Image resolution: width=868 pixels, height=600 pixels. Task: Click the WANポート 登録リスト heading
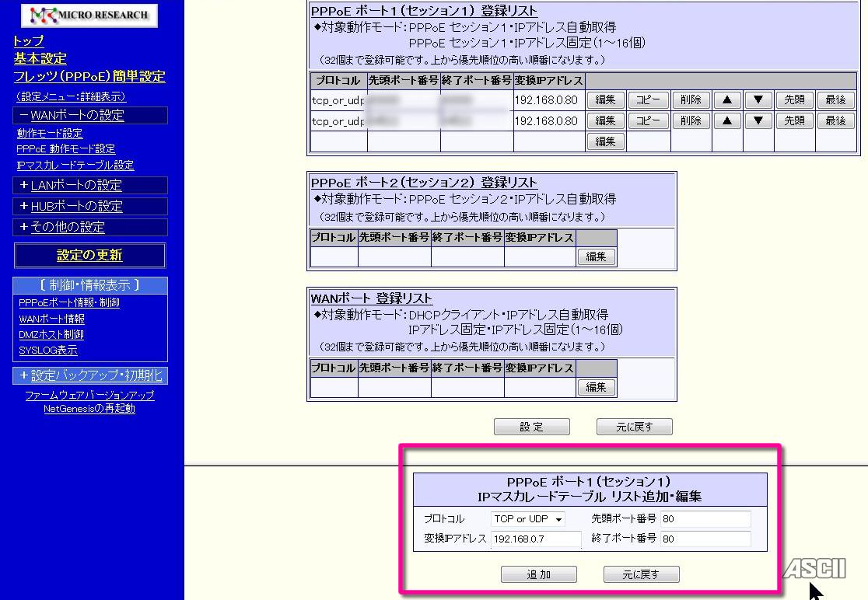click(x=371, y=298)
